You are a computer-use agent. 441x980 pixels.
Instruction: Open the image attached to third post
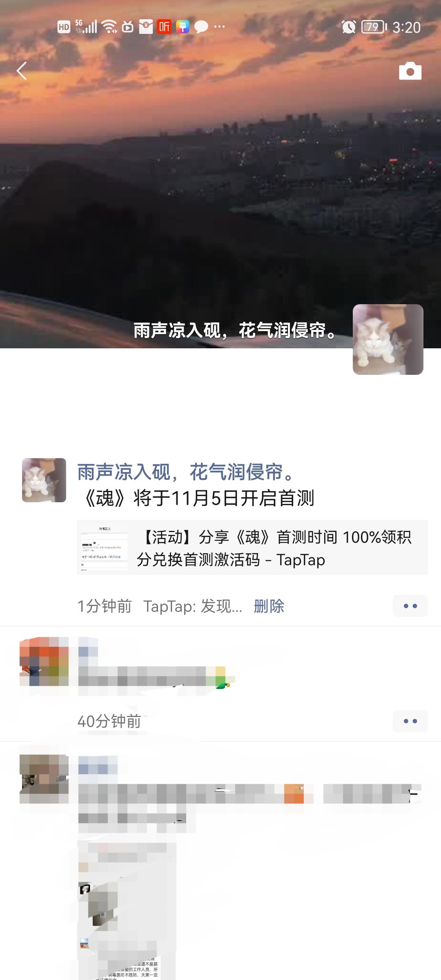tap(127, 911)
